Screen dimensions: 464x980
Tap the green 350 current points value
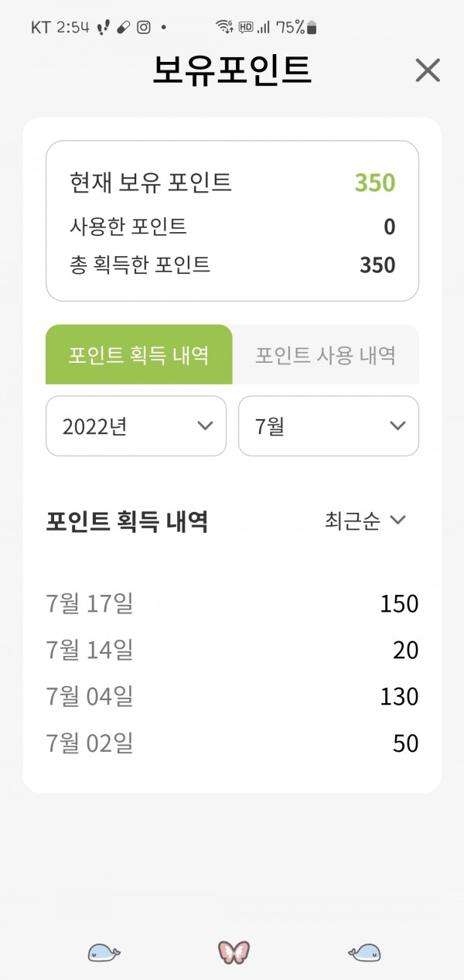pos(375,183)
